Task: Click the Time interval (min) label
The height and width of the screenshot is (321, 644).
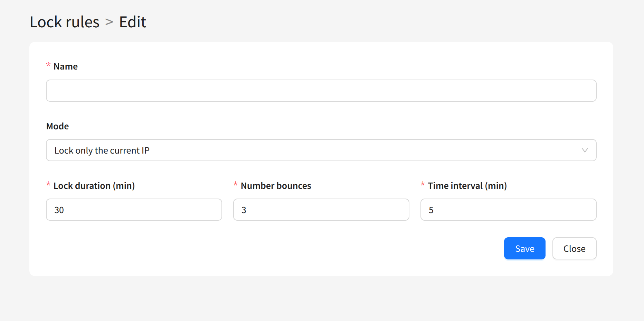Action: click(x=467, y=186)
